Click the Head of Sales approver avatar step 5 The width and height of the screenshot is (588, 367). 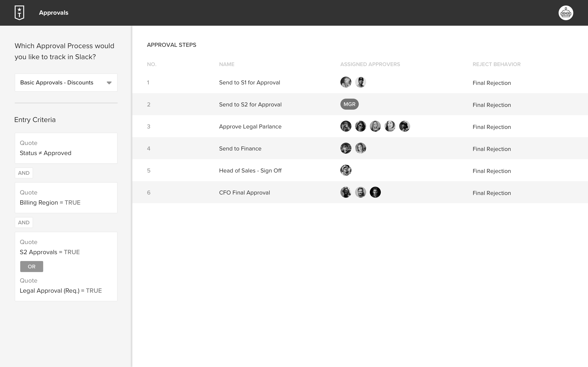(x=345, y=170)
